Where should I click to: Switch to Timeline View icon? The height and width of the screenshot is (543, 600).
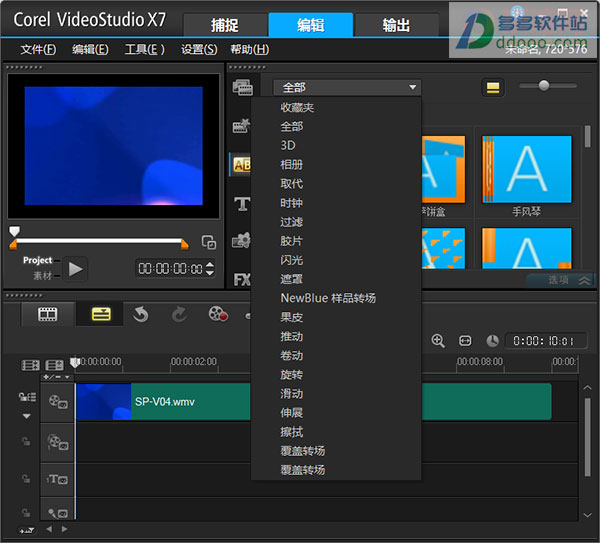(101, 314)
